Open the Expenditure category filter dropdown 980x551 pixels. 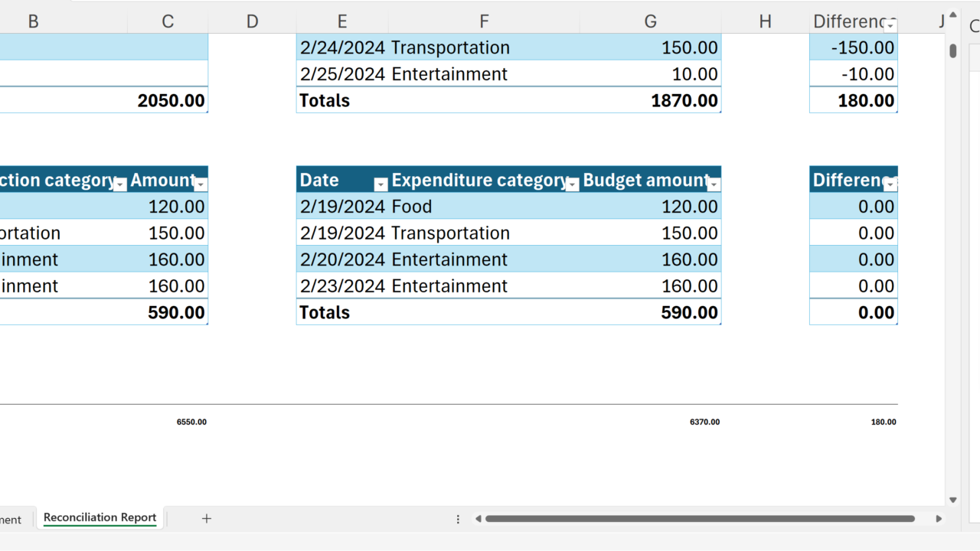click(x=572, y=184)
